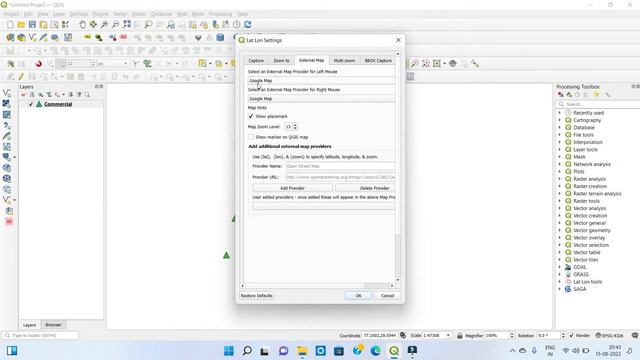Close the Lat Lon Settings dialog
This screenshot has height=360, width=640.
coord(398,40)
